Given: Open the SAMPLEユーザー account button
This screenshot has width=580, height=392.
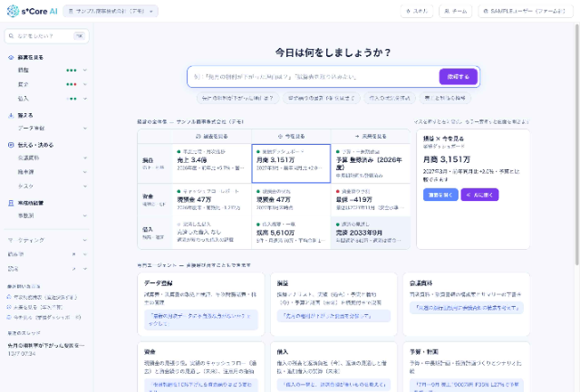Looking at the screenshot, I should (x=526, y=11).
